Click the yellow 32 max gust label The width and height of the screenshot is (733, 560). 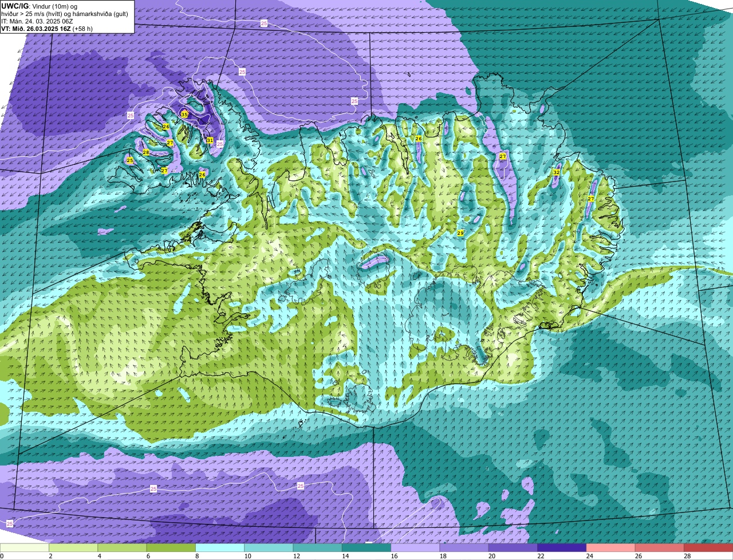click(556, 172)
